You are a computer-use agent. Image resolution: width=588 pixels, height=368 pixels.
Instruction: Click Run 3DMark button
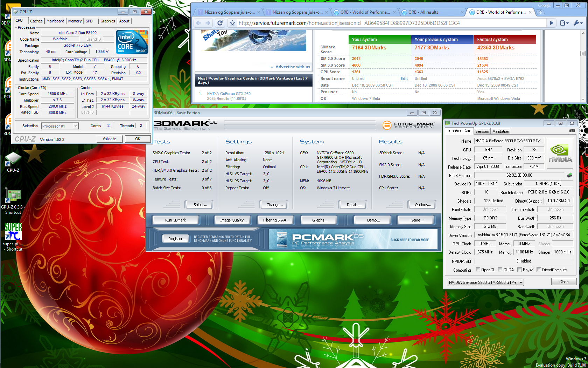point(175,220)
